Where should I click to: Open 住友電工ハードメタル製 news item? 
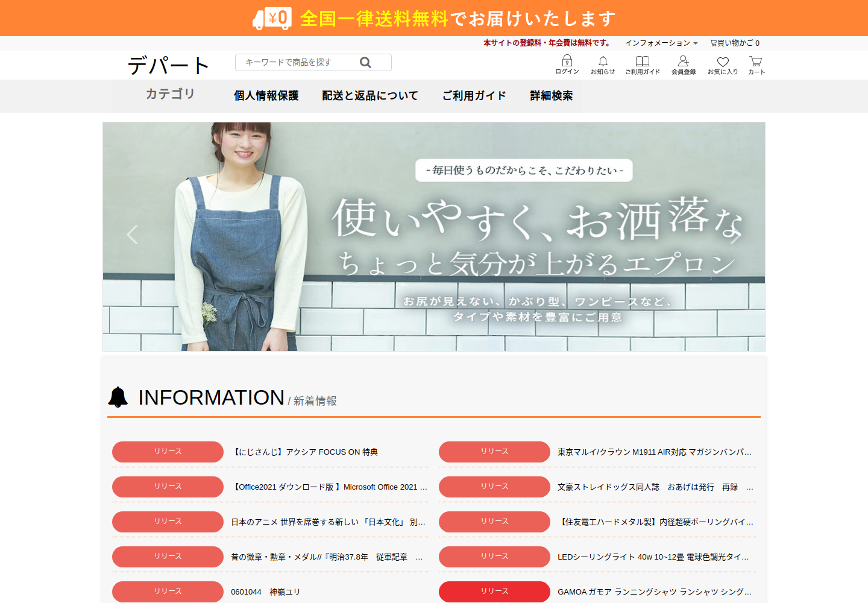pos(655,522)
